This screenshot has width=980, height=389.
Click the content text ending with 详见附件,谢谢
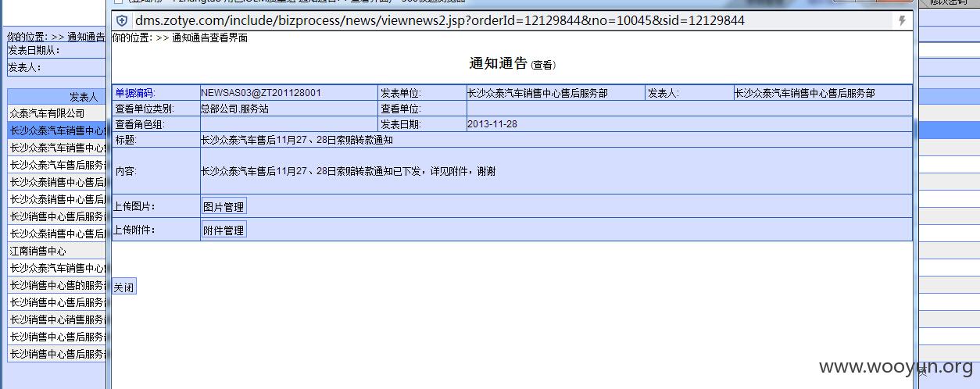point(348,171)
